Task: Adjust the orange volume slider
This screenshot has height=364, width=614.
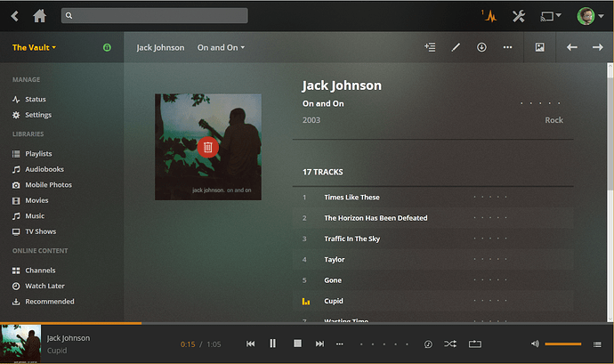Action: point(562,344)
